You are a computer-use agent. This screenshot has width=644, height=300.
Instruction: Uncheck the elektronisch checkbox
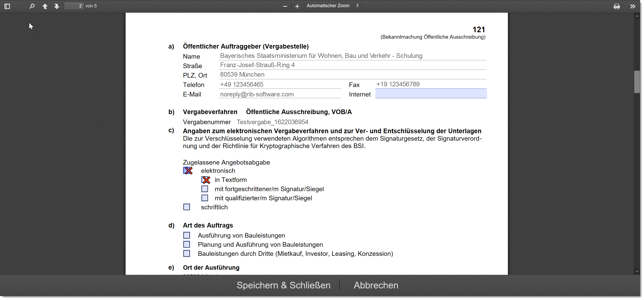pyautogui.click(x=187, y=170)
